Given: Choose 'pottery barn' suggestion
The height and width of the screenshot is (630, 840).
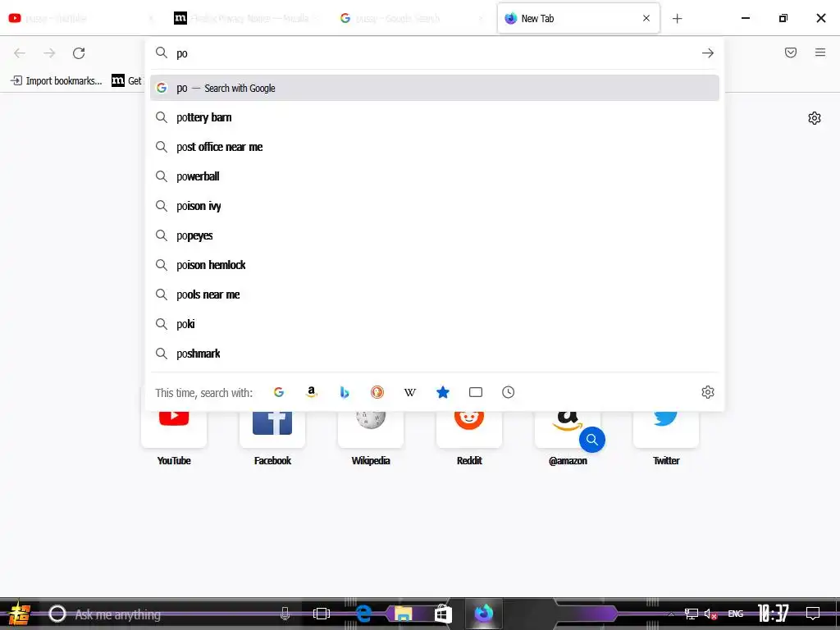Looking at the screenshot, I should pos(435,117).
